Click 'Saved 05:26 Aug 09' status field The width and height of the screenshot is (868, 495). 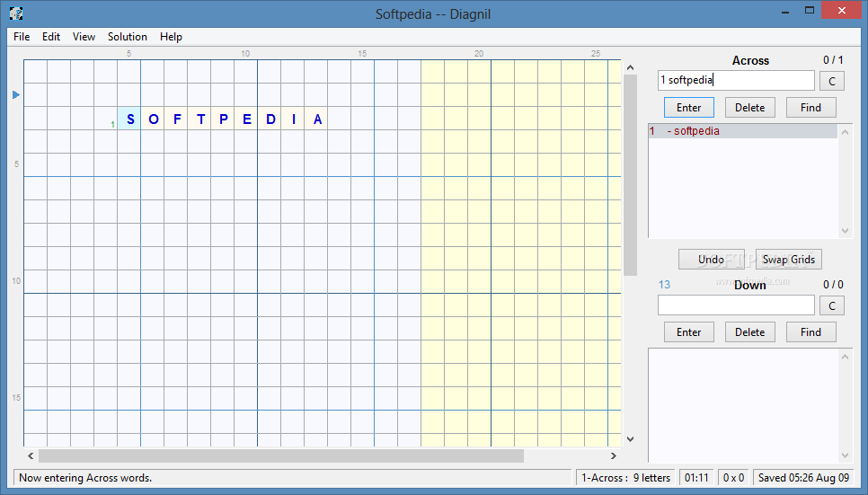point(803,478)
